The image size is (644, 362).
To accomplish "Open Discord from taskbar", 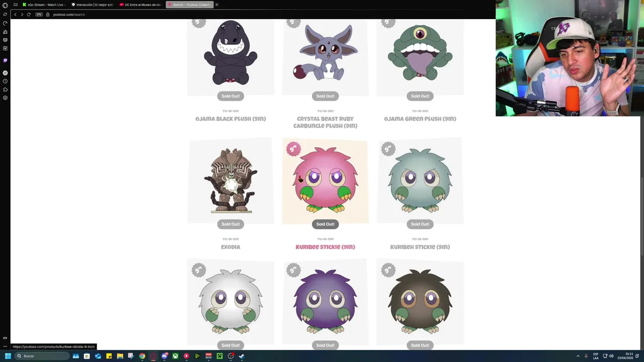I will pyautogui.click(x=164, y=356).
